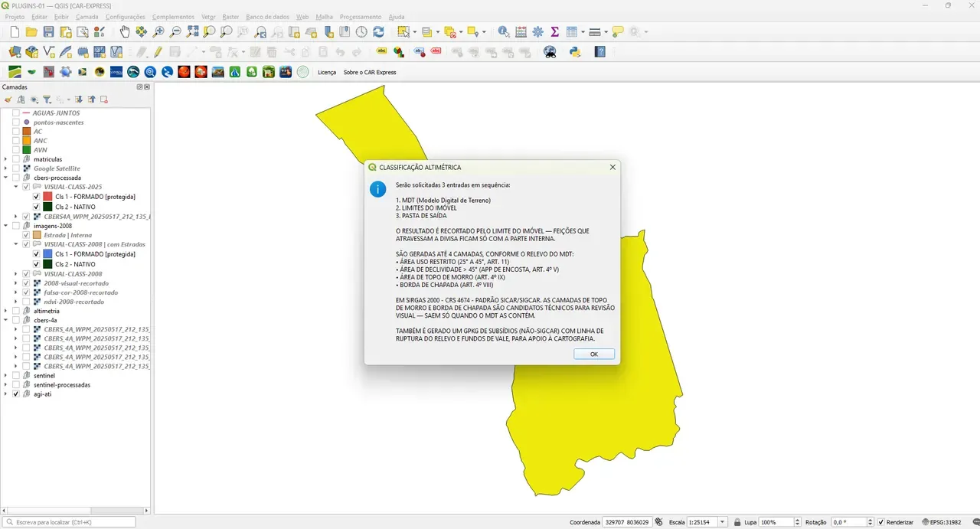Click the Temporal Controller clock icon
Screen dimensions: 980x529
[361, 32]
